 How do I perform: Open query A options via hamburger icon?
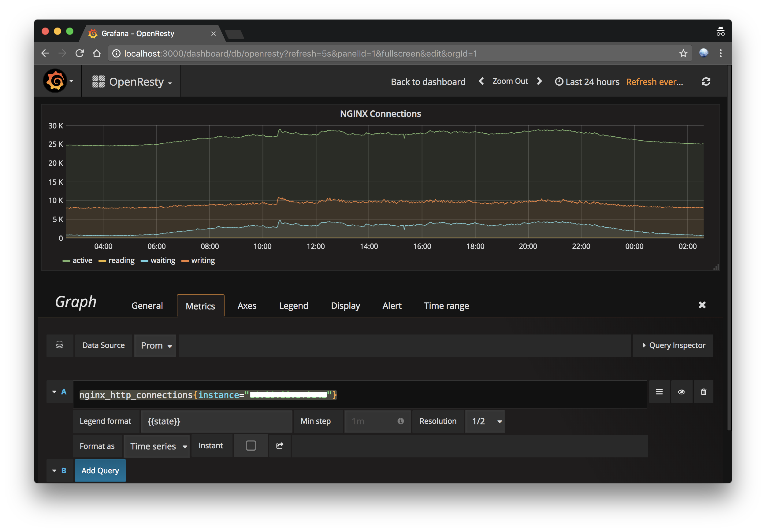659,392
